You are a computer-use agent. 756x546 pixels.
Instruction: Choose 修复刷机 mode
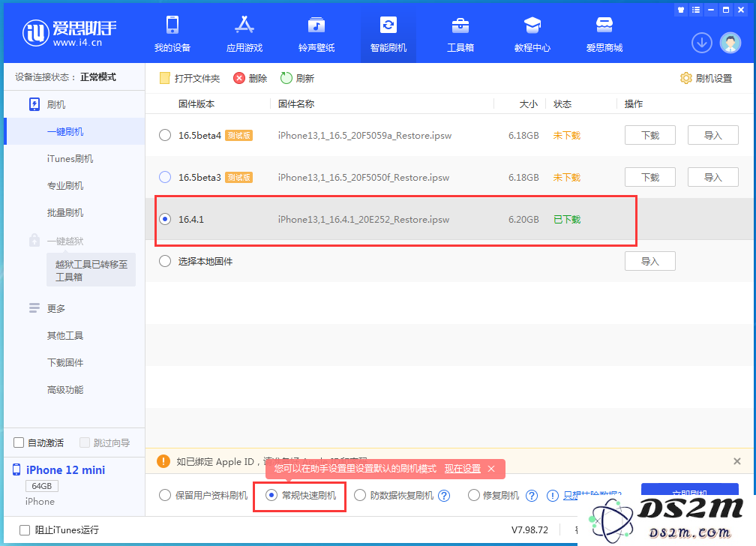pos(473,495)
